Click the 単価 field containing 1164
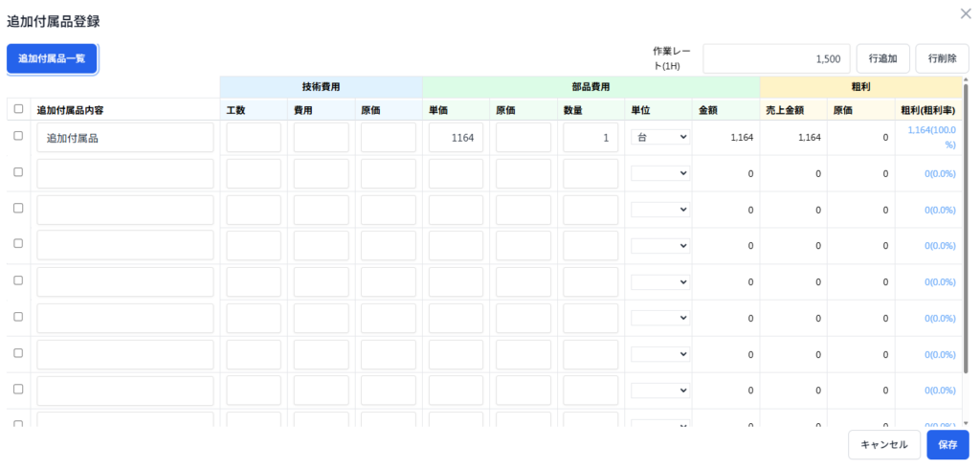The width and height of the screenshot is (980, 469). 457,138
